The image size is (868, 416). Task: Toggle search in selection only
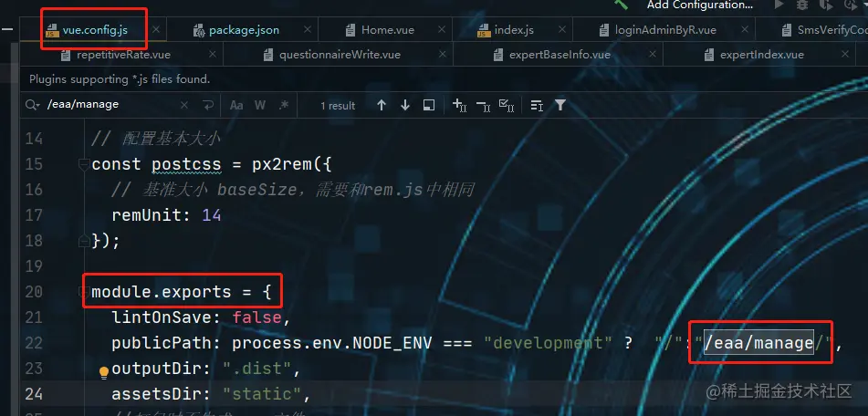[537, 105]
